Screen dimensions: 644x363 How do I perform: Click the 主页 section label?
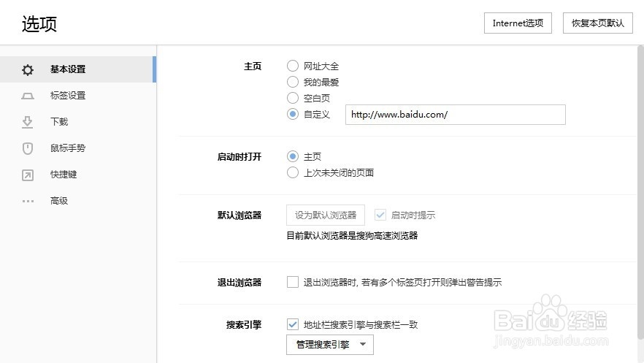click(x=253, y=66)
